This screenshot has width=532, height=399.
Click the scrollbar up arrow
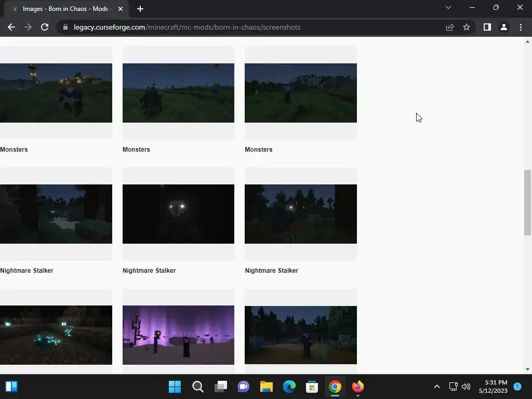pyautogui.click(x=527, y=42)
